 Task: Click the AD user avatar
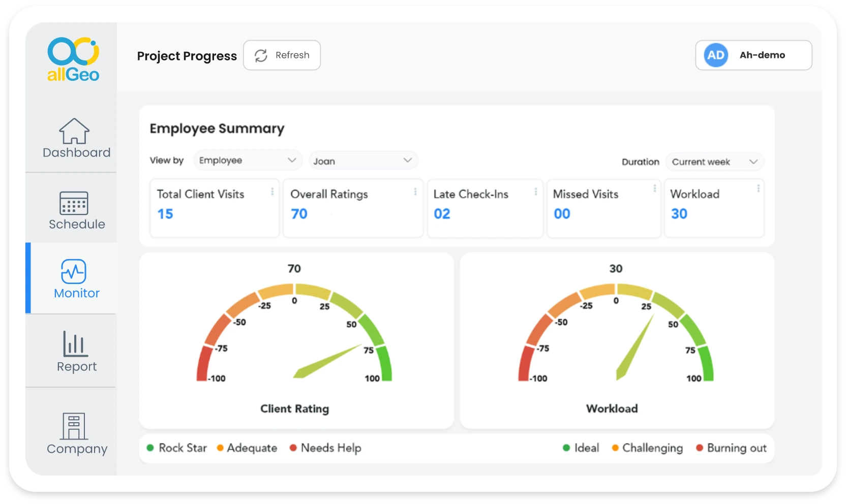click(716, 55)
